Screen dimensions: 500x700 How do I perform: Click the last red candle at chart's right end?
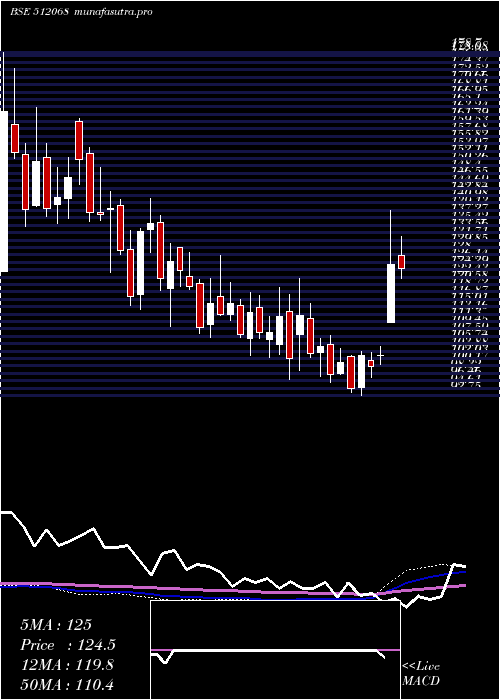(401, 262)
